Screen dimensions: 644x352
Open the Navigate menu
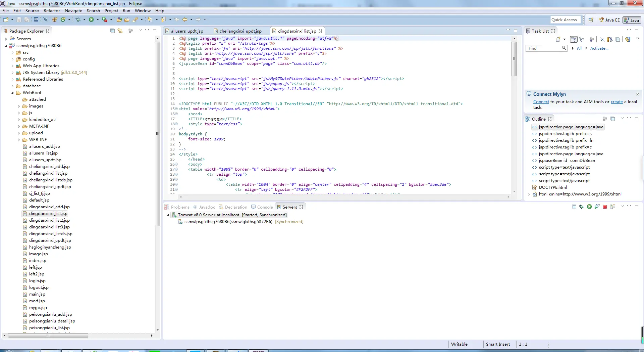pos(73,10)
